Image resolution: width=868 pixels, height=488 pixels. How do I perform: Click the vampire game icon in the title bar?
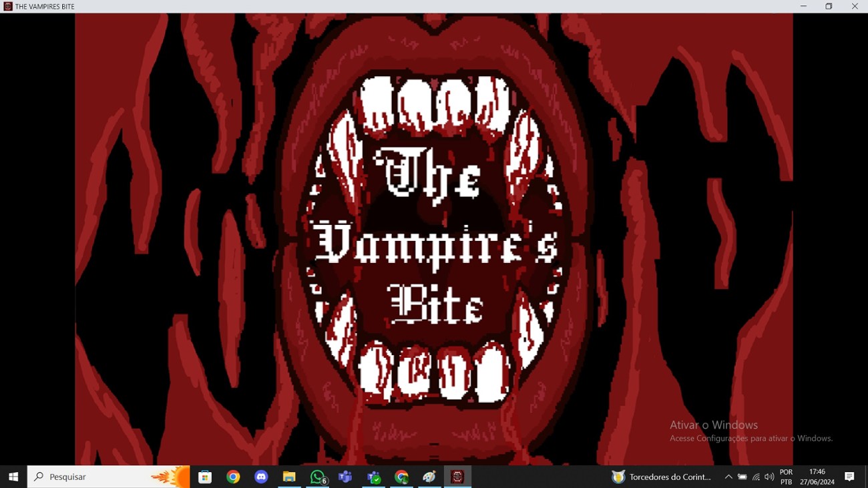[7, 6]
